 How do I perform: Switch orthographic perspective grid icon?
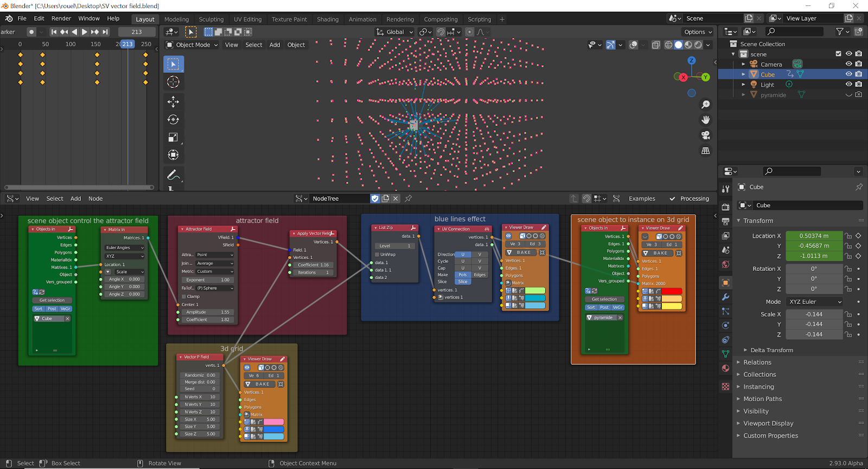click(x=705, y=150)
